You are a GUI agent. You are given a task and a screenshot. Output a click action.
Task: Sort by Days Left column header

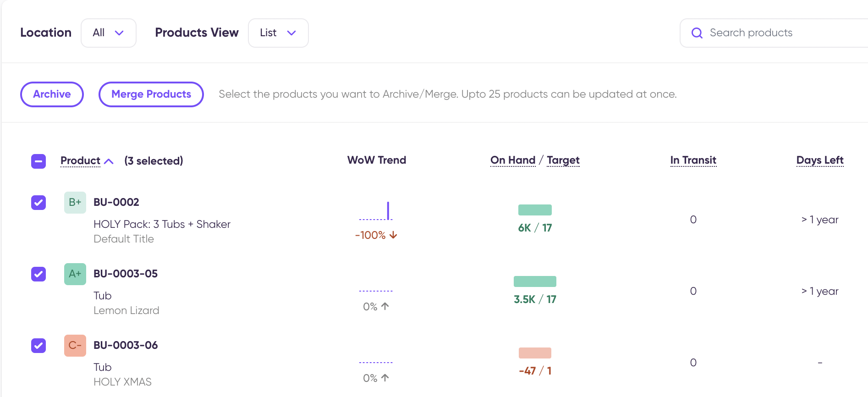820,160
